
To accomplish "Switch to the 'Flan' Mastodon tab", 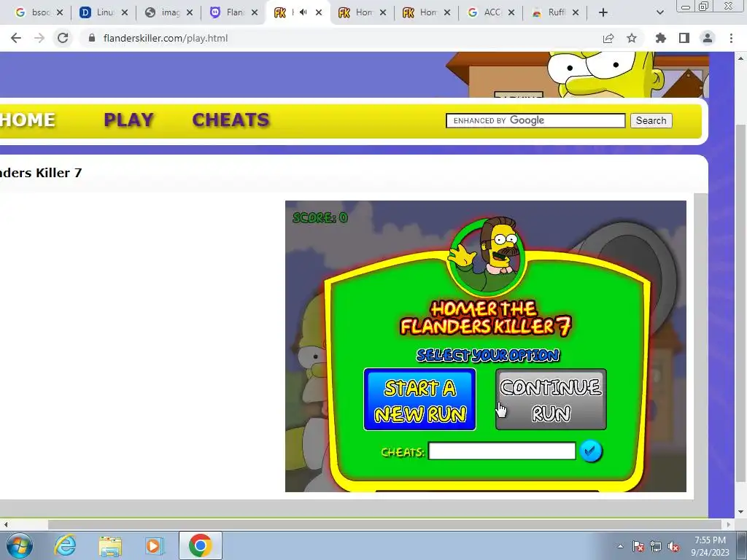I will click(228, 13).
